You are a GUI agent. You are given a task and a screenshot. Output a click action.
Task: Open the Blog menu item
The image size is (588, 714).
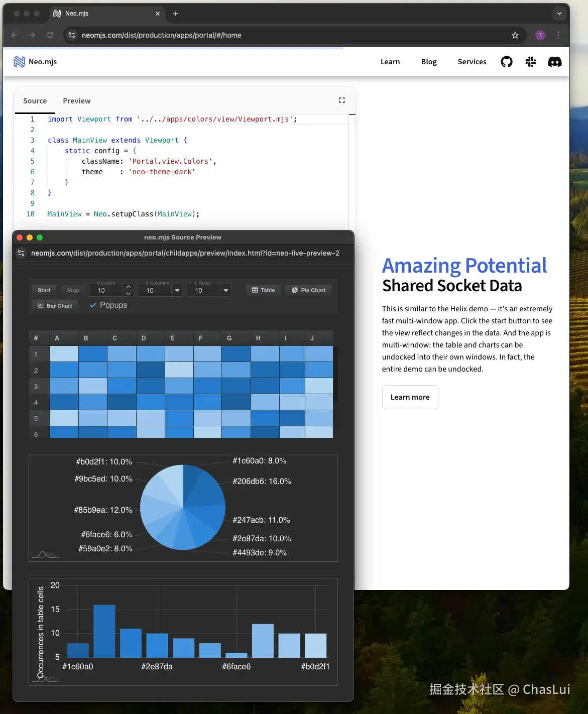pyautogui.click(x=429, y=62)
